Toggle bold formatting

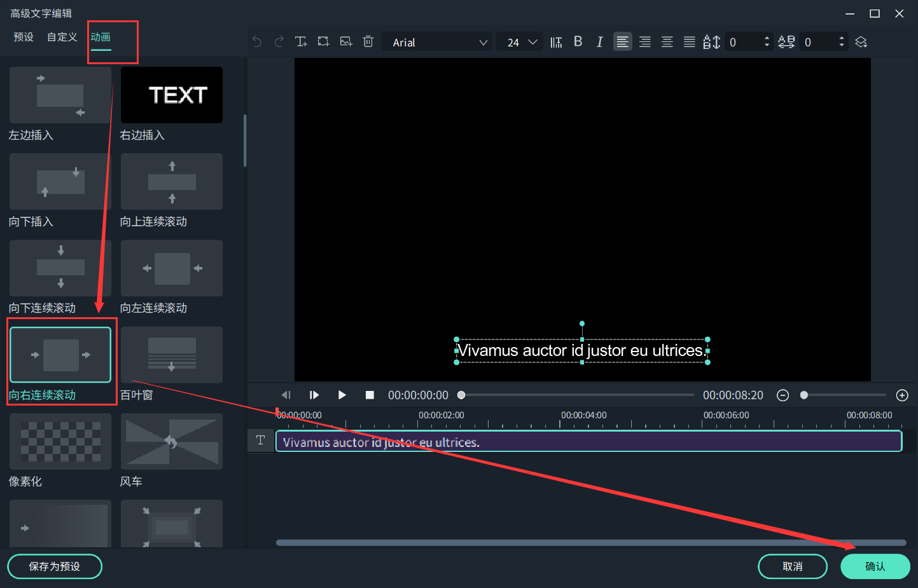click(578, 42)
